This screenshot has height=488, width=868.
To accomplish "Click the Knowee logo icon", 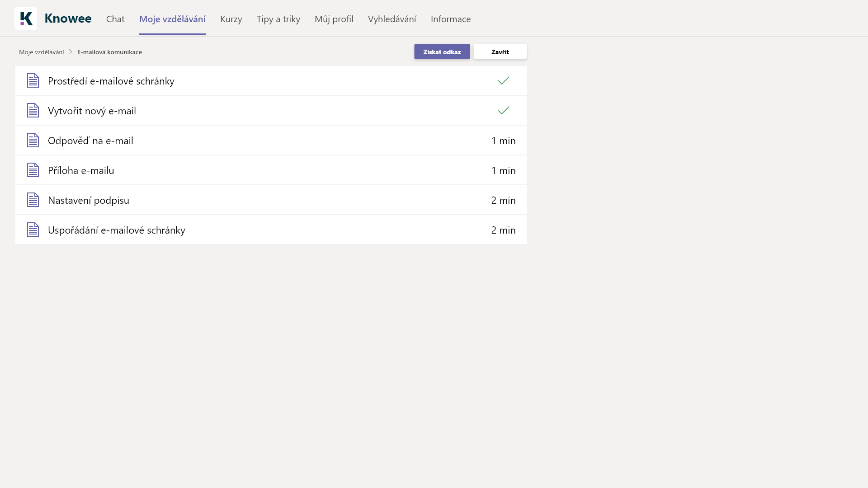I will (26, 19).
